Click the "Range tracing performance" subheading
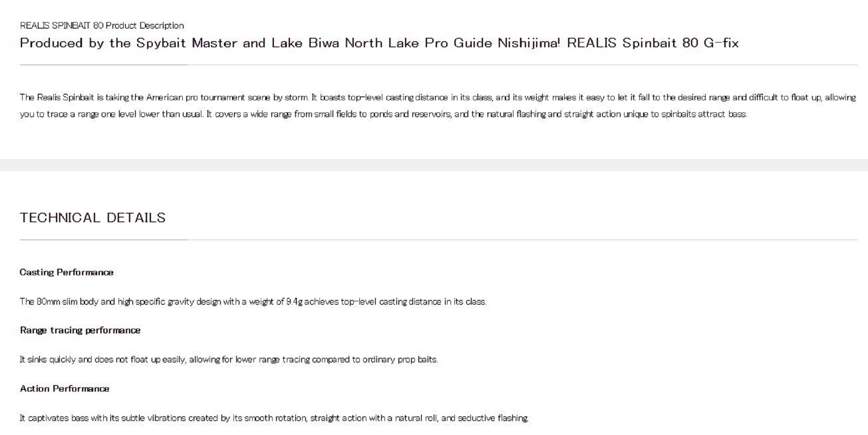The width and height of the screenshot is (868, 435). [80, 330]
